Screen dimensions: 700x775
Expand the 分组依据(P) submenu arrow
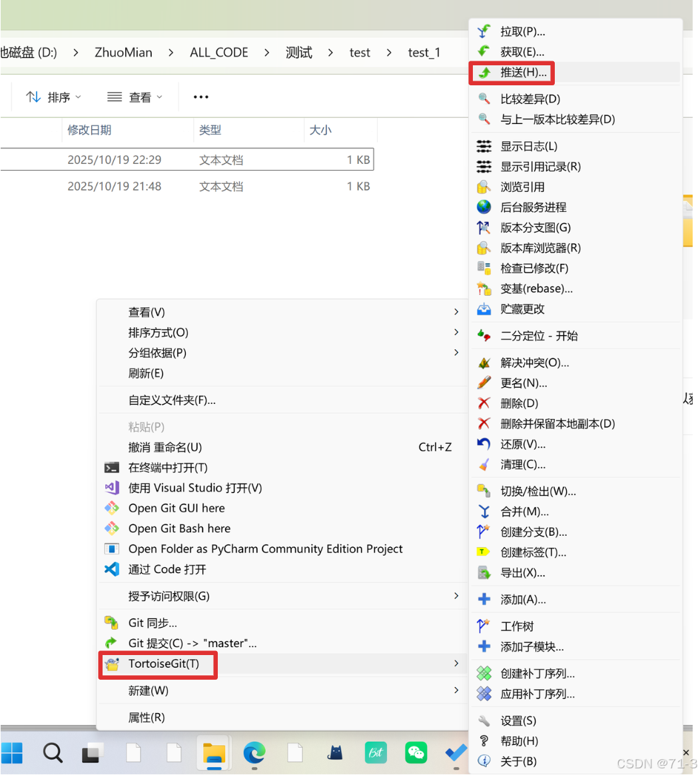point(456,353)
